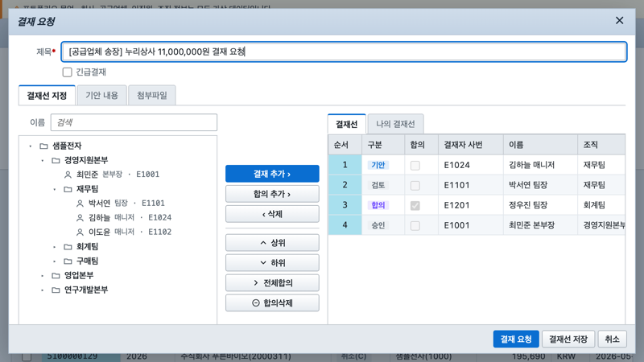Click the 제목 title input field
This screenshot has width=644, height=362.
[344, 51]
